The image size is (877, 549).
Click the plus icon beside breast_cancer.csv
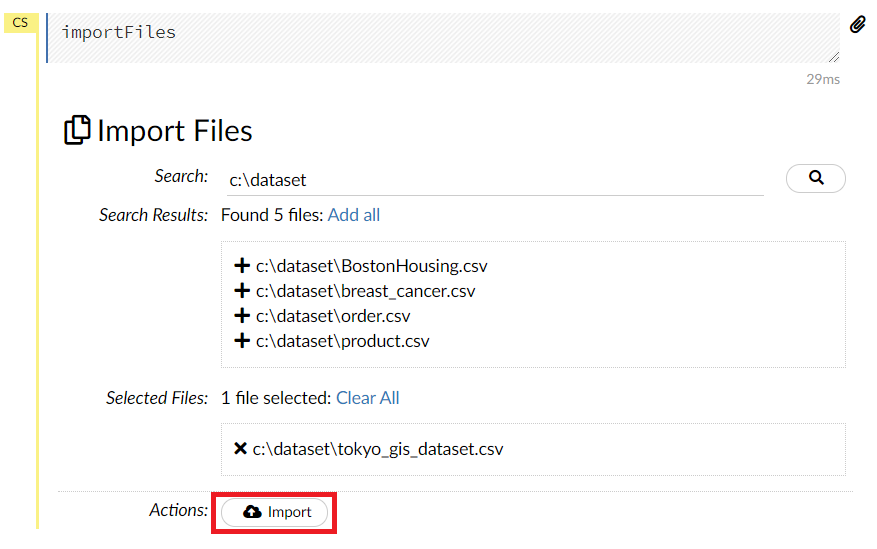[x=241, y=291]
